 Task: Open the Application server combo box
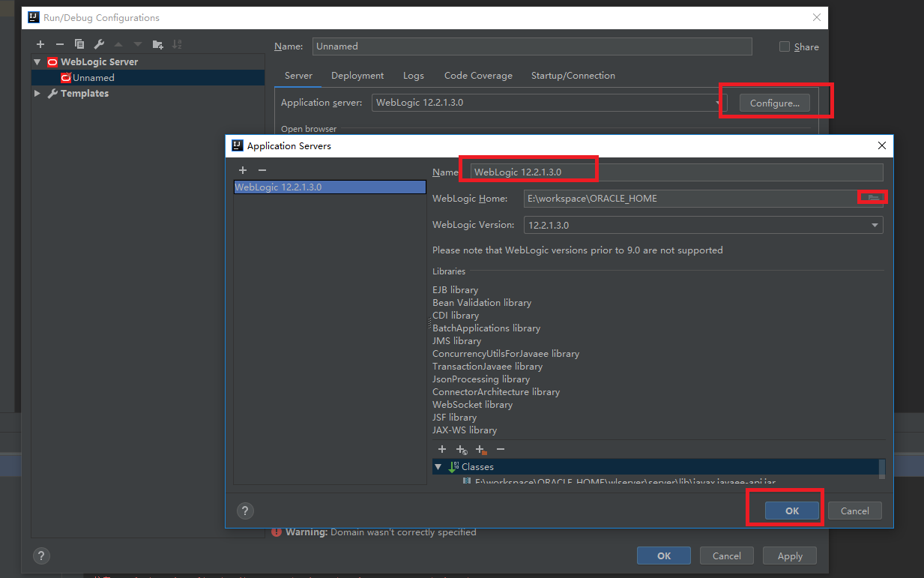549,103
